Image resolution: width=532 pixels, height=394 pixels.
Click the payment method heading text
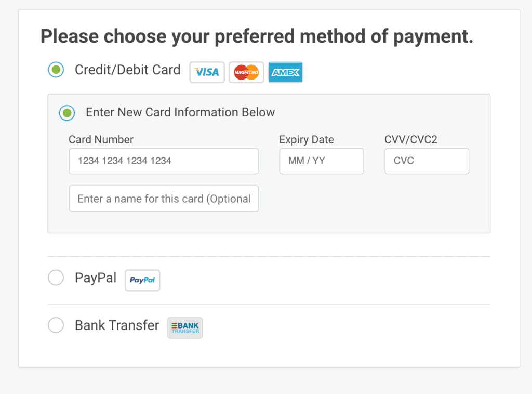pyautogui.click(x=257, y=36)
